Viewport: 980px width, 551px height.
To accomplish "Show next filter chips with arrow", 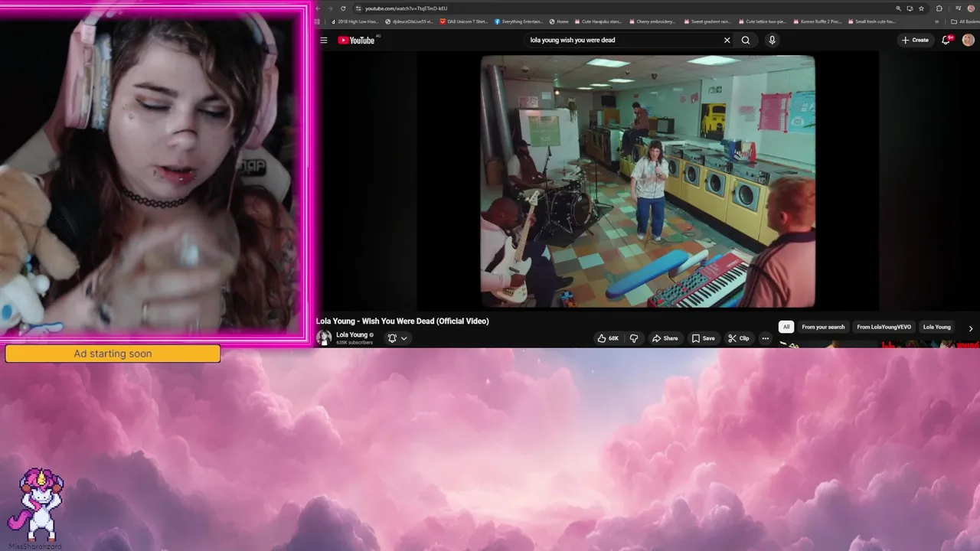I will (x=971, y=328).
